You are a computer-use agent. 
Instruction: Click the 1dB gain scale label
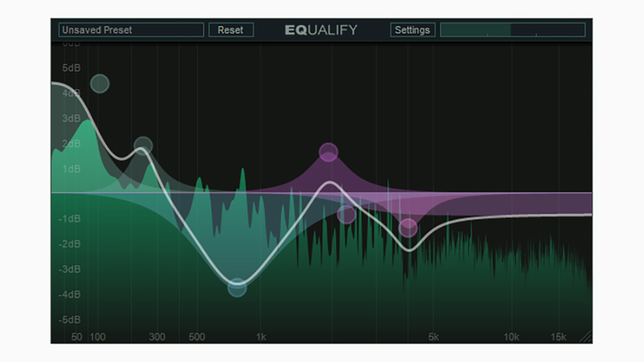click(x=71, y=169)
